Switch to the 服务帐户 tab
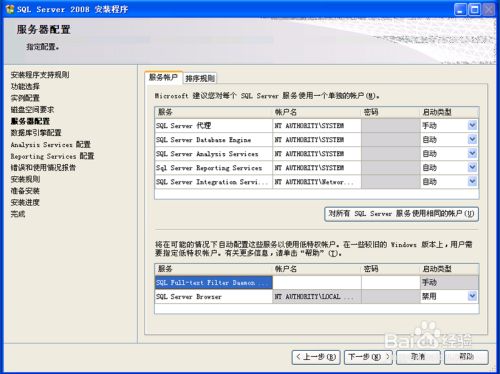Image resolution: width=500 pixels, height=374 pixels. point(163,78)
